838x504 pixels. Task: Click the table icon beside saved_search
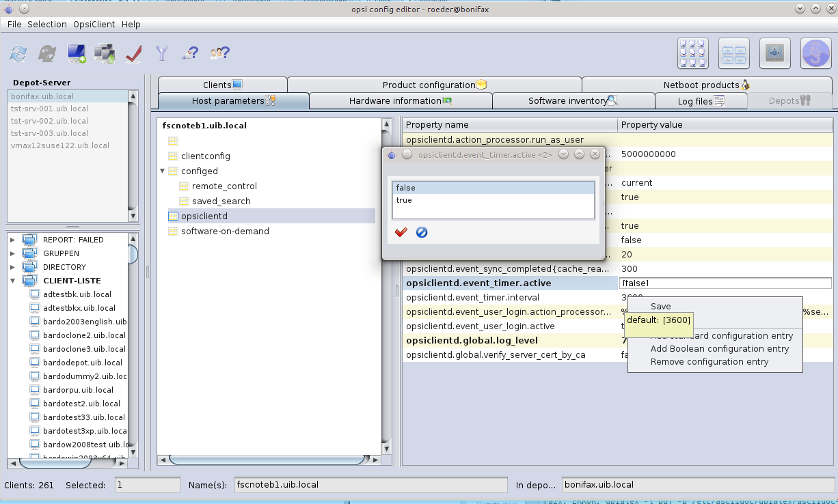point(184,201)
